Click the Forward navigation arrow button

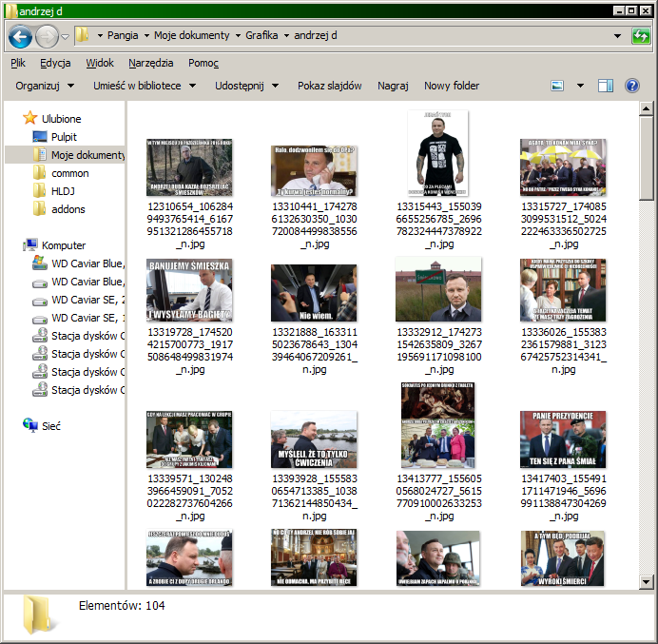[x=47, y=36]
